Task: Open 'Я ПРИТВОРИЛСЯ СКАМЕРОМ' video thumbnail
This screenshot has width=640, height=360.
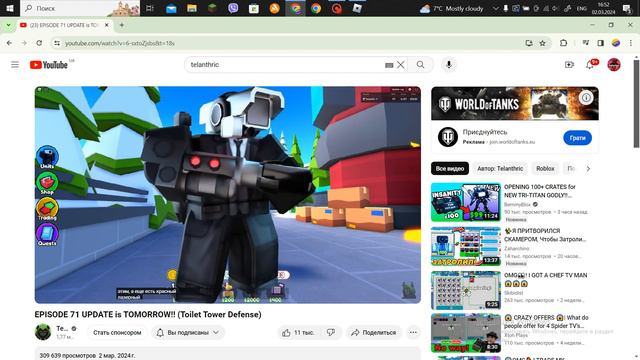Action: pos(466,246)
